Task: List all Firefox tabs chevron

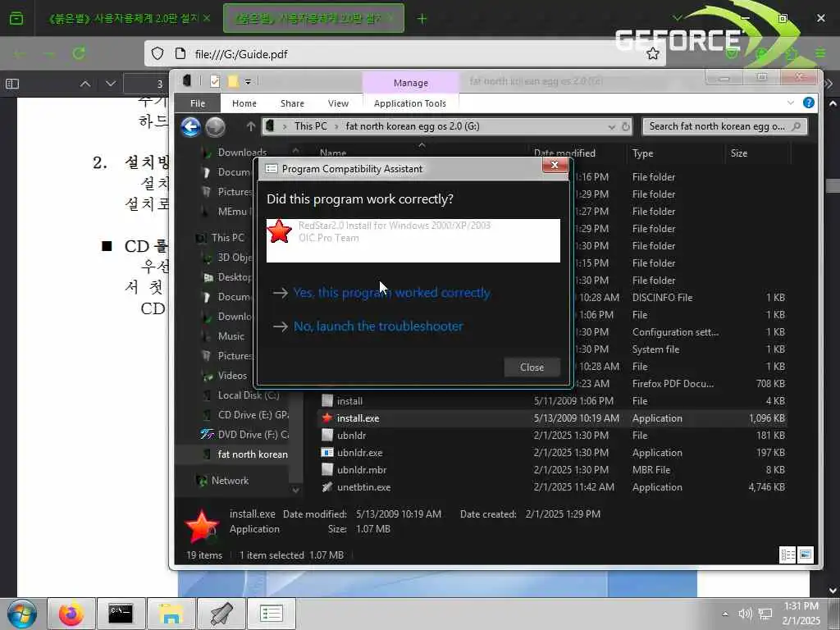Action: coord(677,19)
